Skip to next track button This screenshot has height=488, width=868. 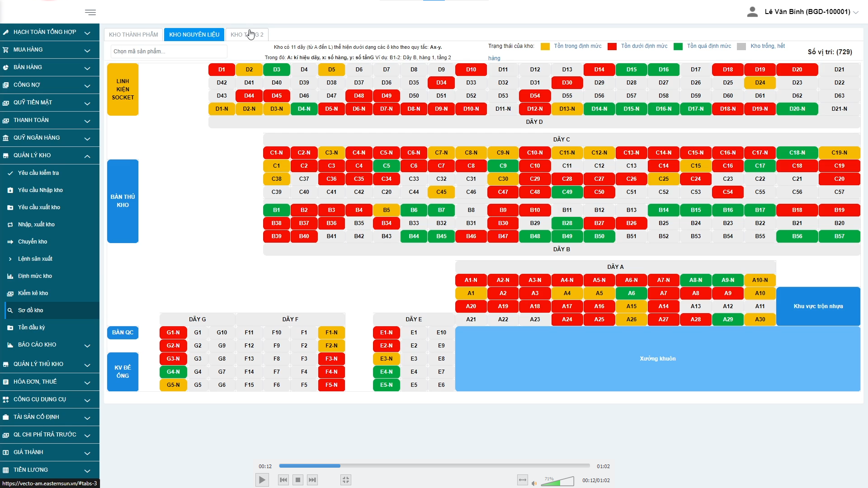pyautogui.click(x=312, y=480)
